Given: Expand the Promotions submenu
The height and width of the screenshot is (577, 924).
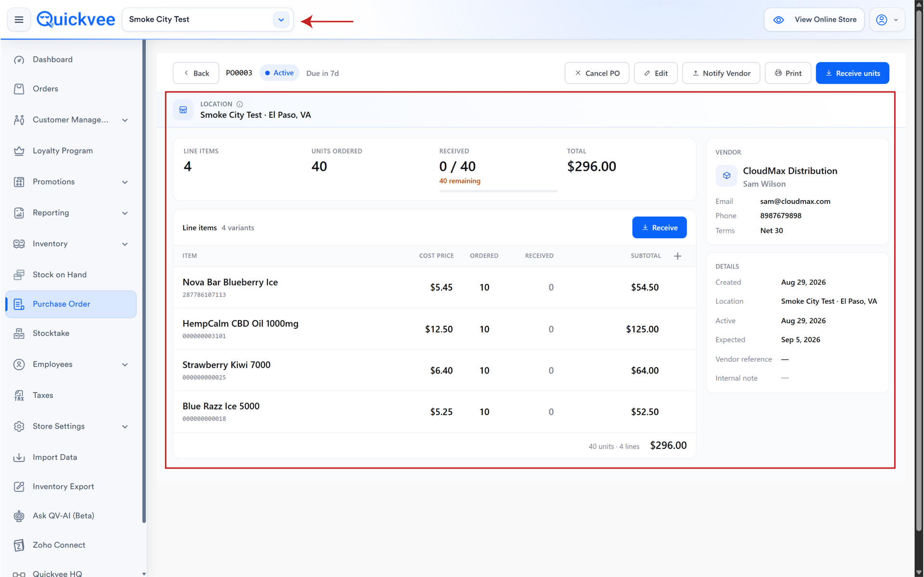Looking at the screenshot, I should coord(125,182).
